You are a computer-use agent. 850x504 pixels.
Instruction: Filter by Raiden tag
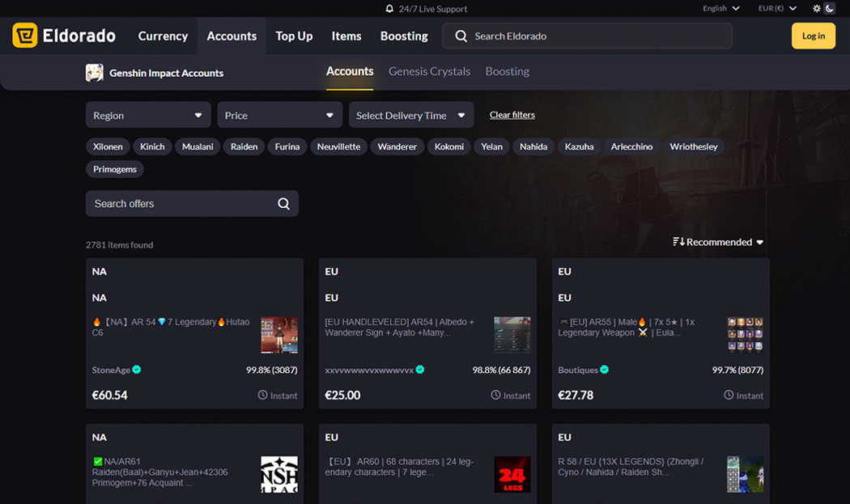(x=244, y=147)
